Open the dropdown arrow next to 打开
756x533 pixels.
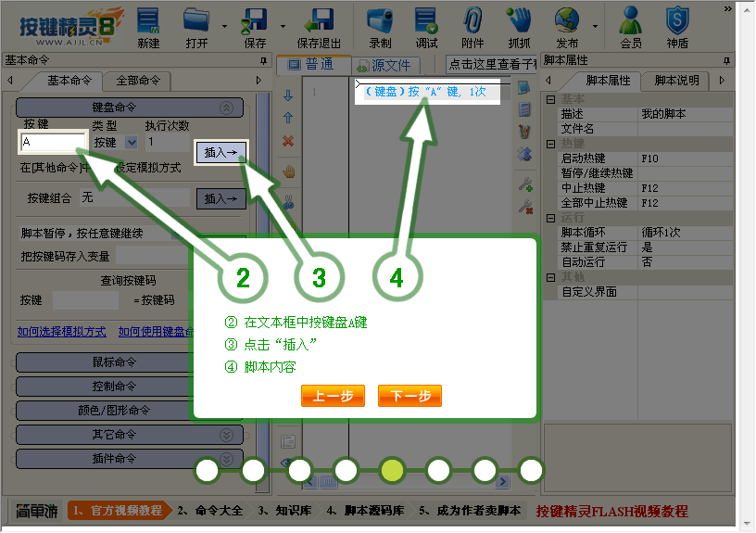pyautogui.click(x=225, y=26)
